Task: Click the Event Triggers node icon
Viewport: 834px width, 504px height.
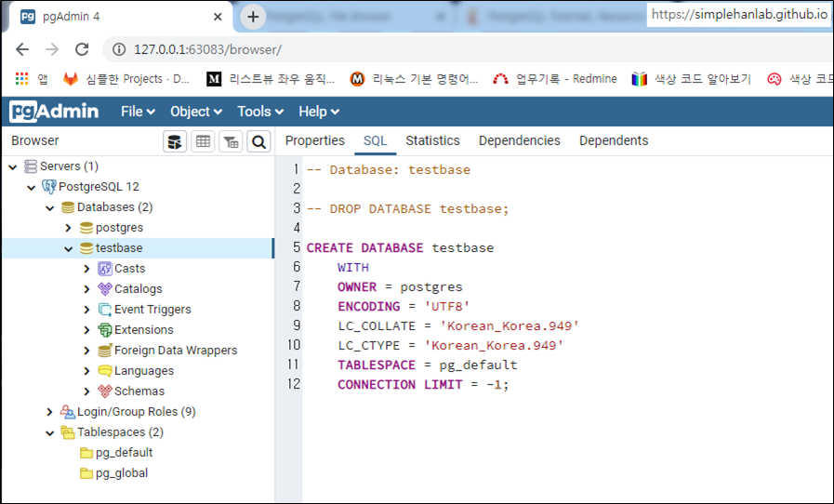Action: pyautogui.click(x=105, y=310)
